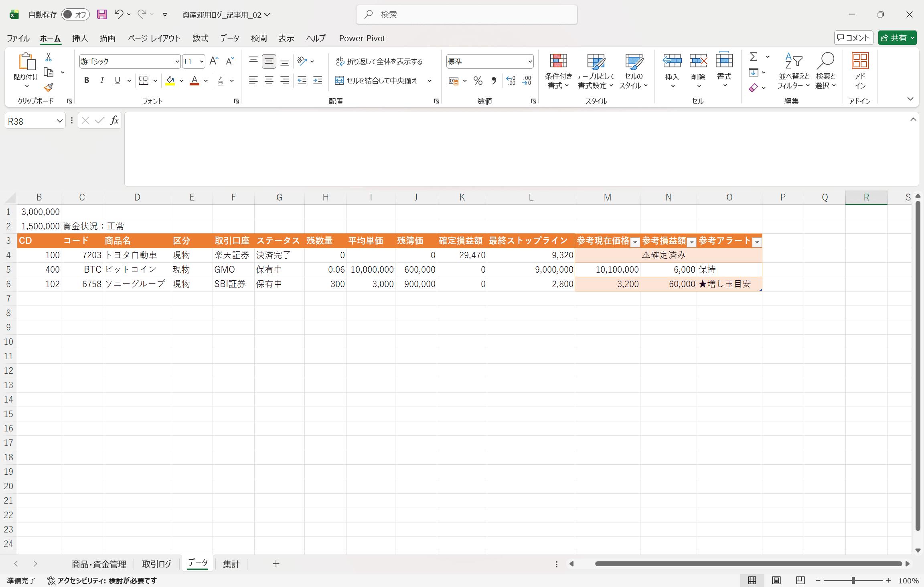This screenshot has width=924, height=587.
Task: Click the Save floppy disk icon
Action: (102, 15)
